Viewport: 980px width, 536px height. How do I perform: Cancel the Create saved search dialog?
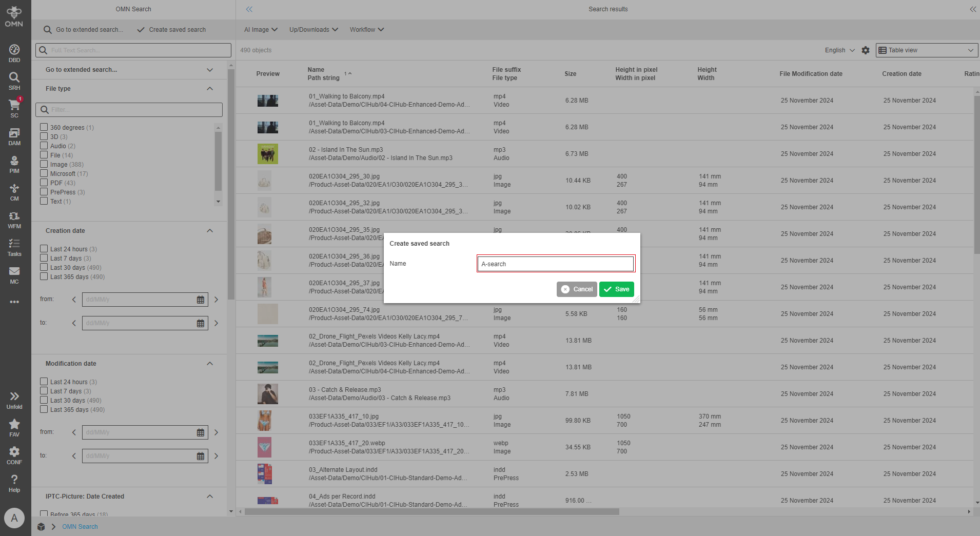[577, 289]
